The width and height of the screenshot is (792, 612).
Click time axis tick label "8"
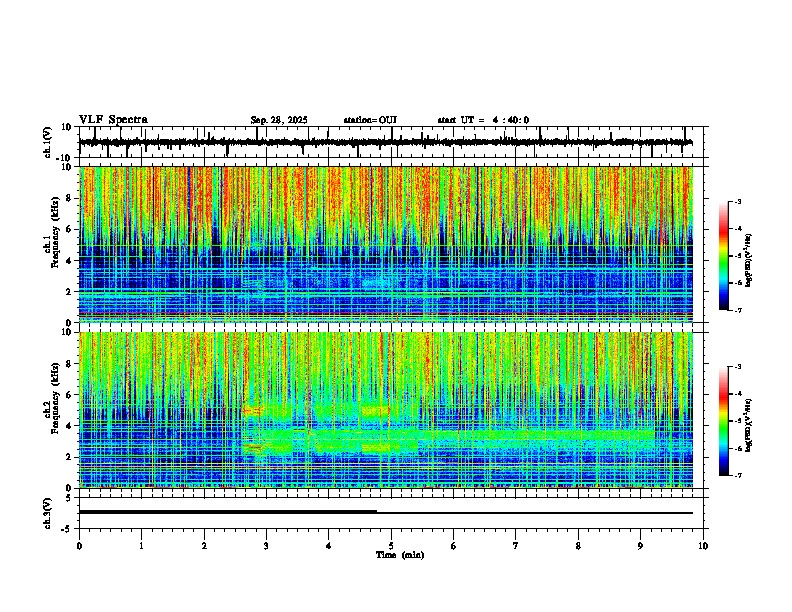click(x=578, y=546)
